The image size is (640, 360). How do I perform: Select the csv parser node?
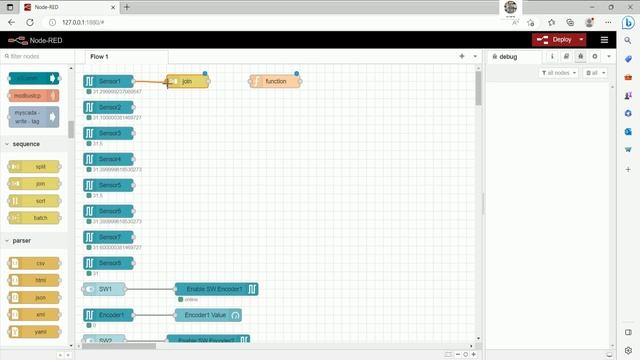pyautogui.click(x=34, y=263)
